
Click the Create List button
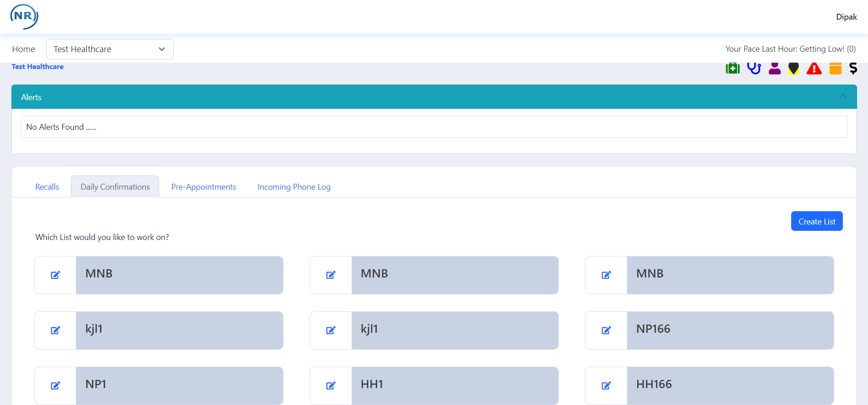(817, 221)
